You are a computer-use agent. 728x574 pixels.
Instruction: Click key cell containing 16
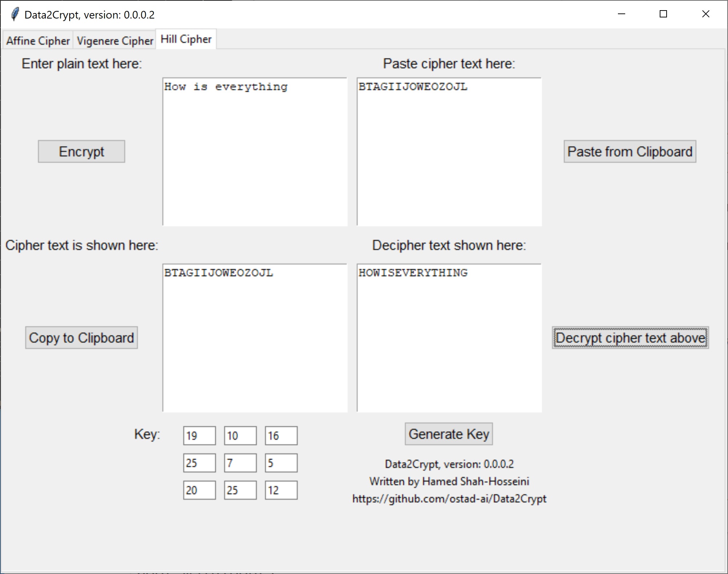pyautogui.click(x=281, y=436)
